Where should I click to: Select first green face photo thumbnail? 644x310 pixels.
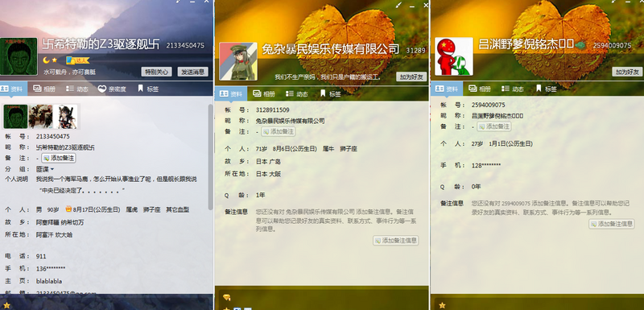tap(15, 117)
